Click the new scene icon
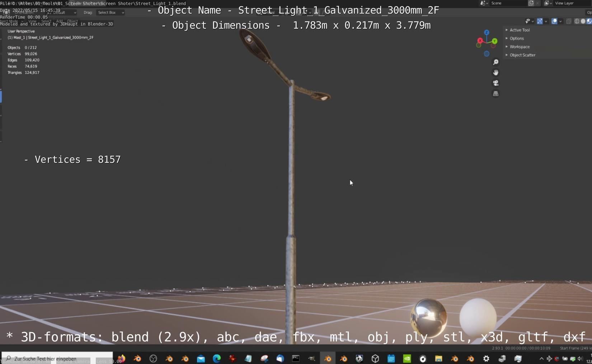Image resolution: width=592 pixels, height=364 pixels. pyautogui.click(x=531, y=3)
